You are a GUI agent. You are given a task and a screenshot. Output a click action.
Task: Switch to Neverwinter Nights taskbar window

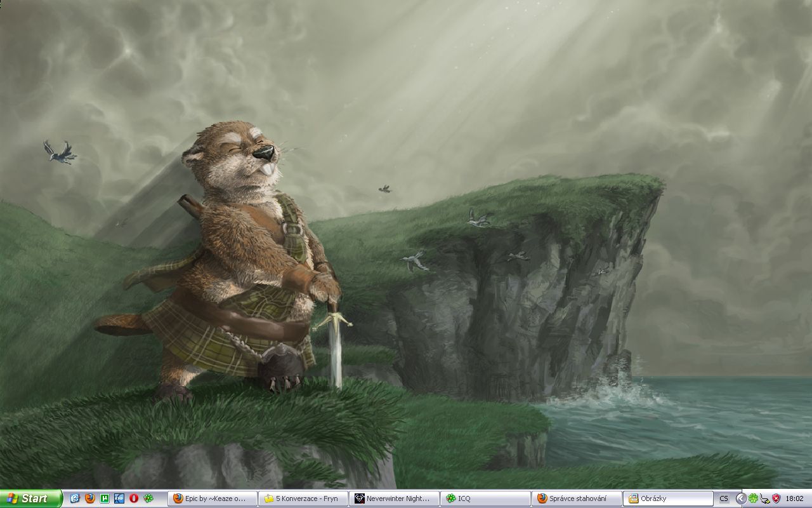[395, 498]
